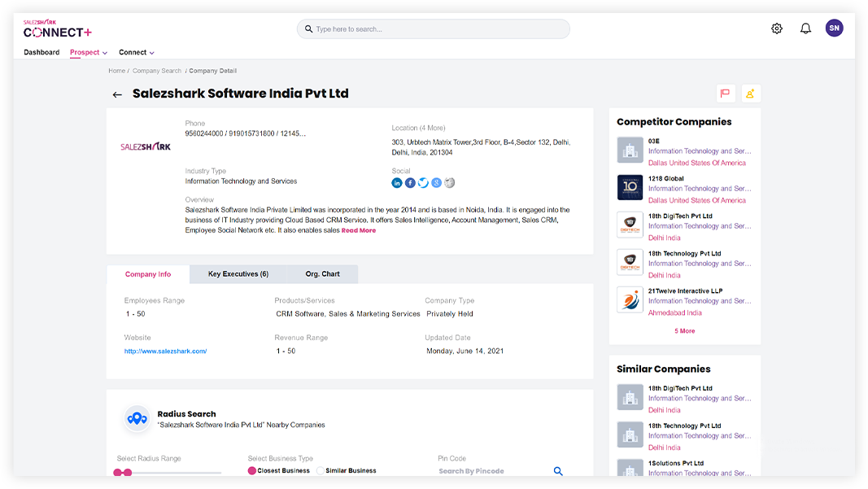This screenshot has width=868, height=489.
Task: Click the Radius Search map pin icon
Action: [137, 419]
